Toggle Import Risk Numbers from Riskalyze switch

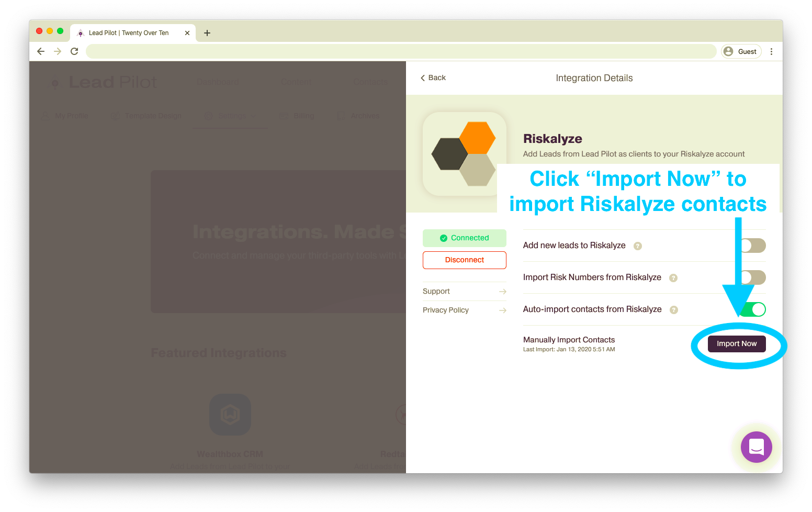tap(753, 277)
